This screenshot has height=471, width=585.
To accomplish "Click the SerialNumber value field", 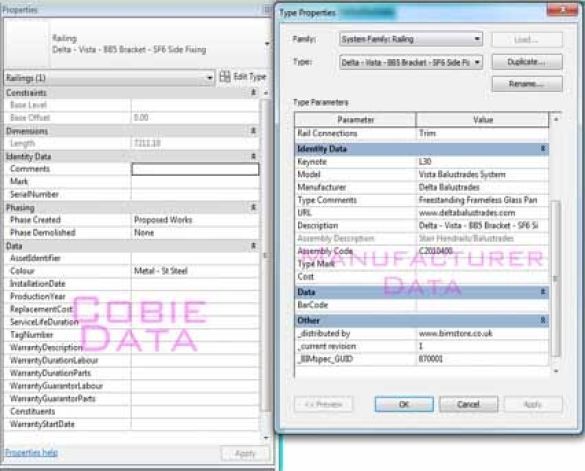I will click(195, 194).
